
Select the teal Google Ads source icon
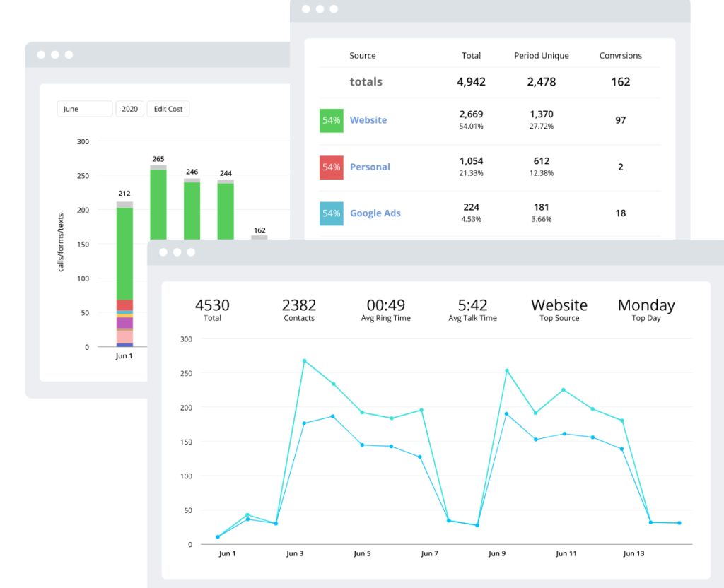pos(331,213)
